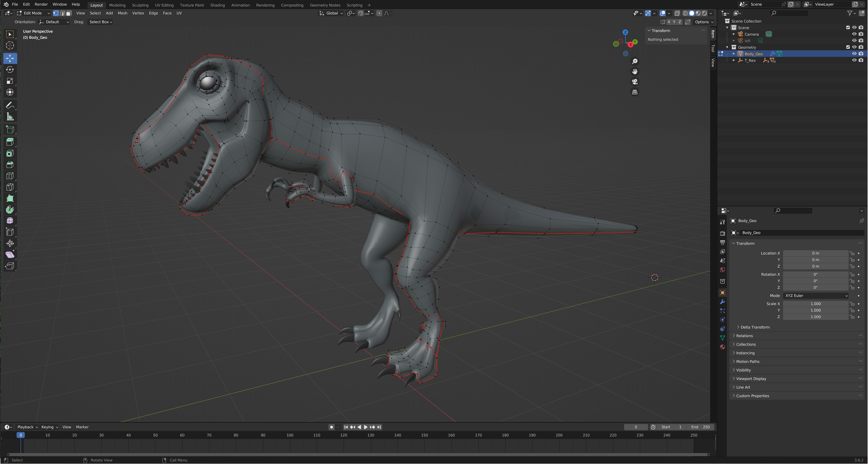Expand the Delta Transform panel
The image size is (868, 464).
click(755, 327)
